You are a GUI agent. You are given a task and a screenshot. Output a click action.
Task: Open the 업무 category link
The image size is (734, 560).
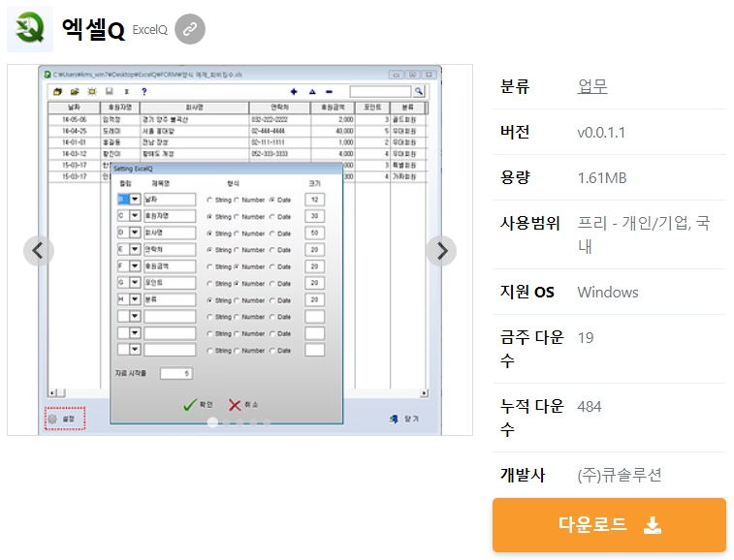click(x=592, y=86)
